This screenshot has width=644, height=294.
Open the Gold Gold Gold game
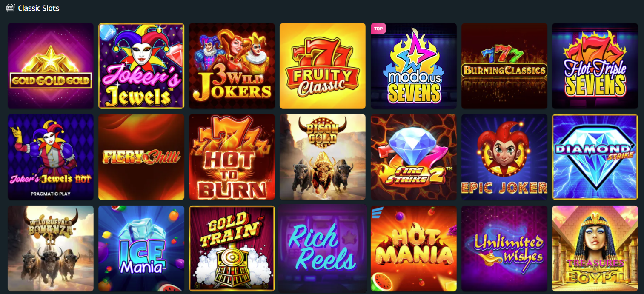tap(51, 66)
